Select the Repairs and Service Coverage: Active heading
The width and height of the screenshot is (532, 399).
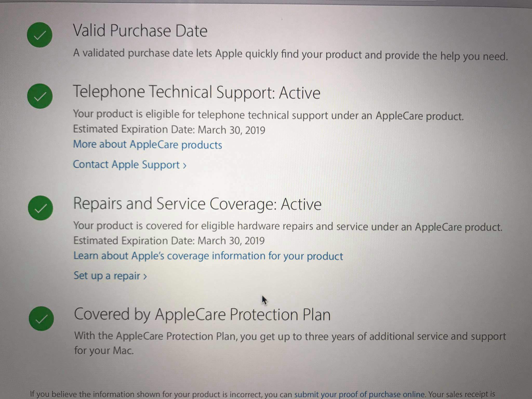197,204
